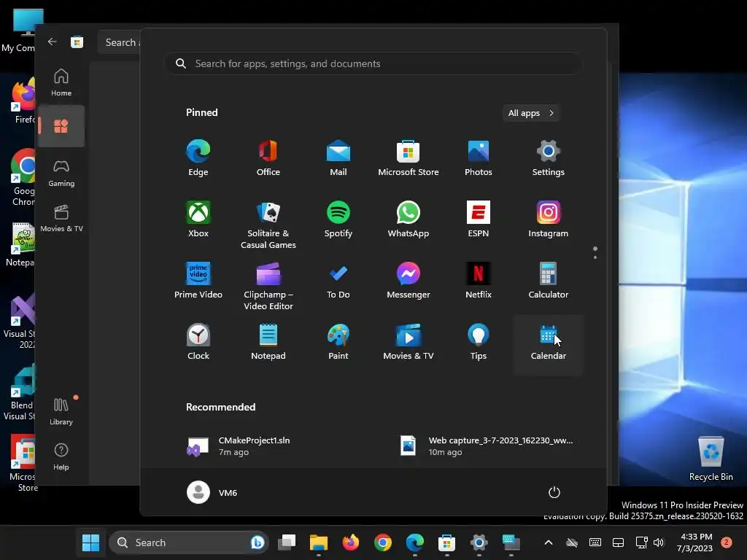
Task: Open File Explorer from the taskbar
Action: 319,542
